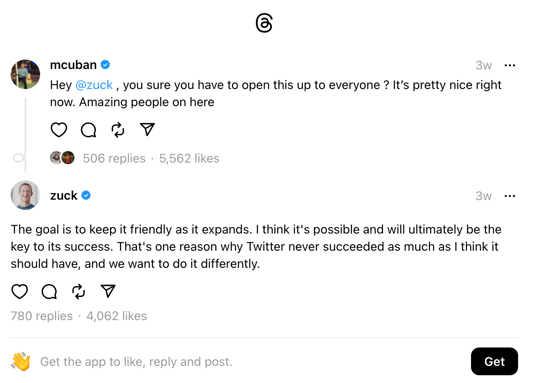Screen dimensions: 550x383
Task: Repost zuck's reply with repost icon
Action: click(79, 291)
